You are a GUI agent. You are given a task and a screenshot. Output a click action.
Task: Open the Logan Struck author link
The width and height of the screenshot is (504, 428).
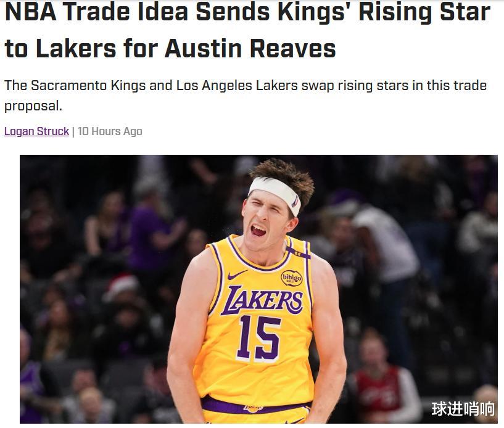(36, 131)
